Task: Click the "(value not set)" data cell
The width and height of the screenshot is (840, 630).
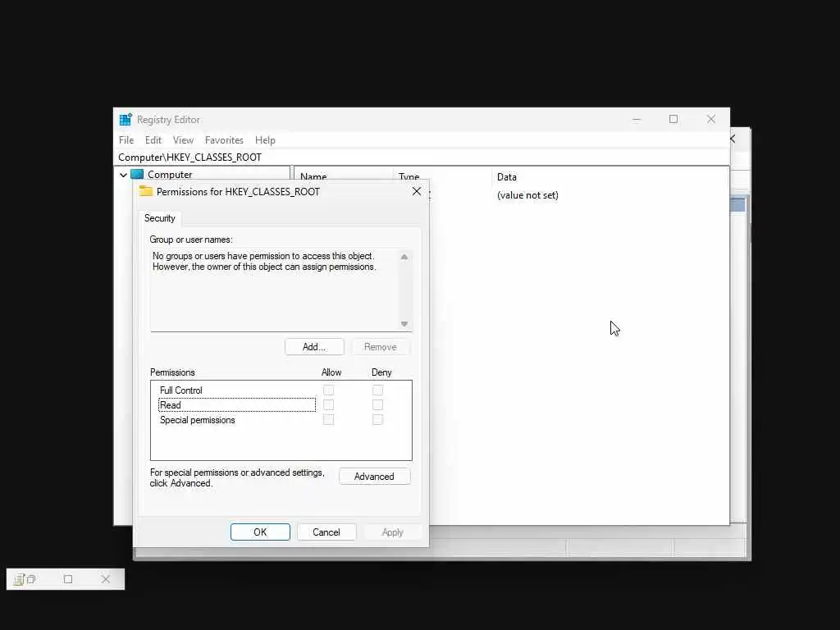Action: tap(527, 195)
